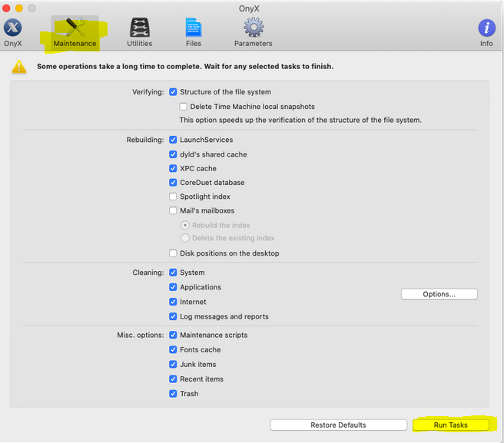504x443 pixels.
Task: Uncheck Junk items option
Action: point(173,364)
